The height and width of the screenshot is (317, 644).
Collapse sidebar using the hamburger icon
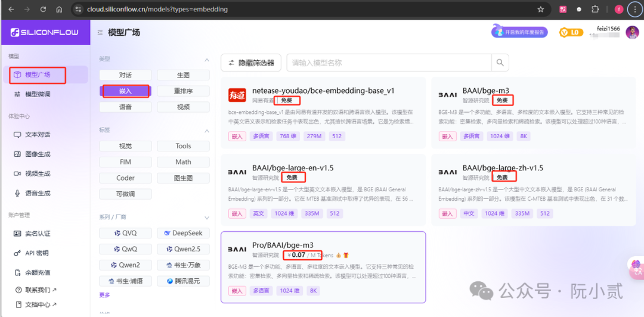pos(100,32)
